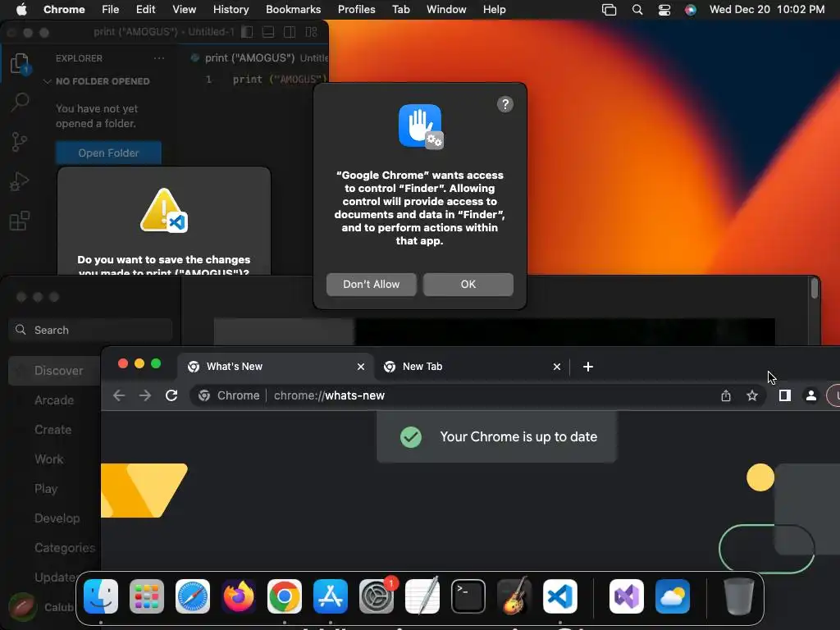Image resolution: width=840 pixels, height=630 pixels.
Task: Select Develop in App Store sidebar
Action: pyautogui.click(x=57, y=518)
